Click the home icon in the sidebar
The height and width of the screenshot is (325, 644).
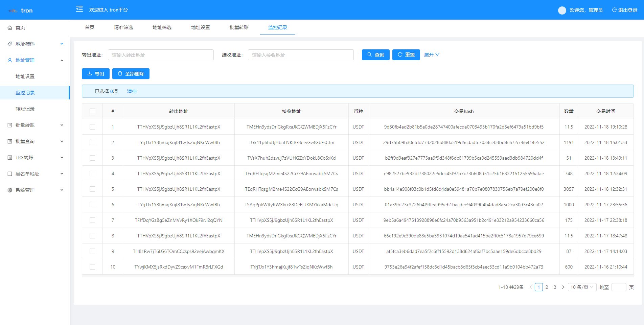point(10,28)
